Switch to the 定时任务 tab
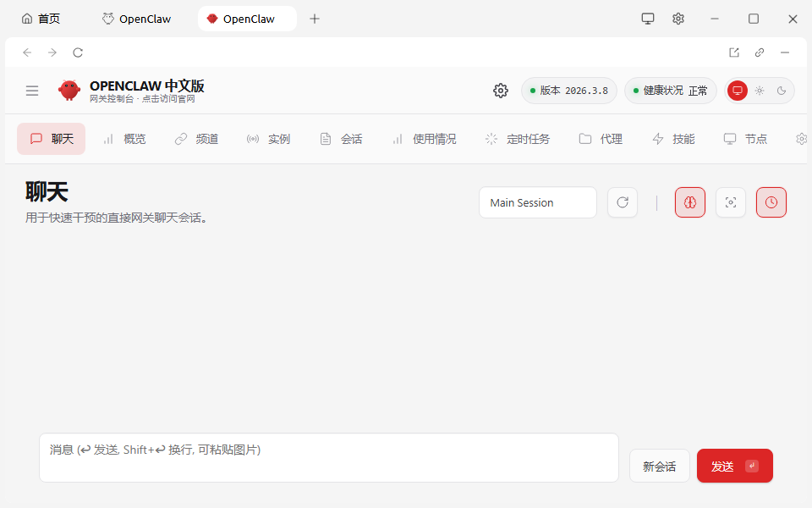Screen dimensions: 812x508 517,138
